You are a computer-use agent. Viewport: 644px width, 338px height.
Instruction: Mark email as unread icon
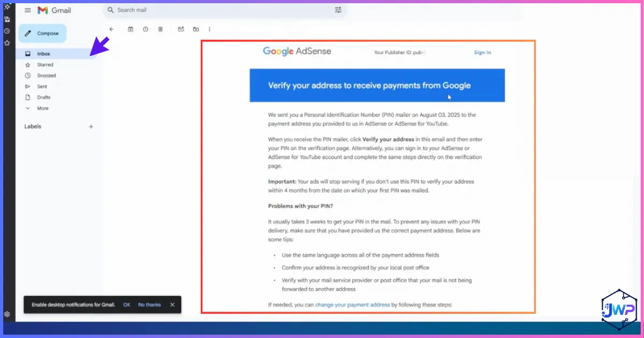pos(181,29)
